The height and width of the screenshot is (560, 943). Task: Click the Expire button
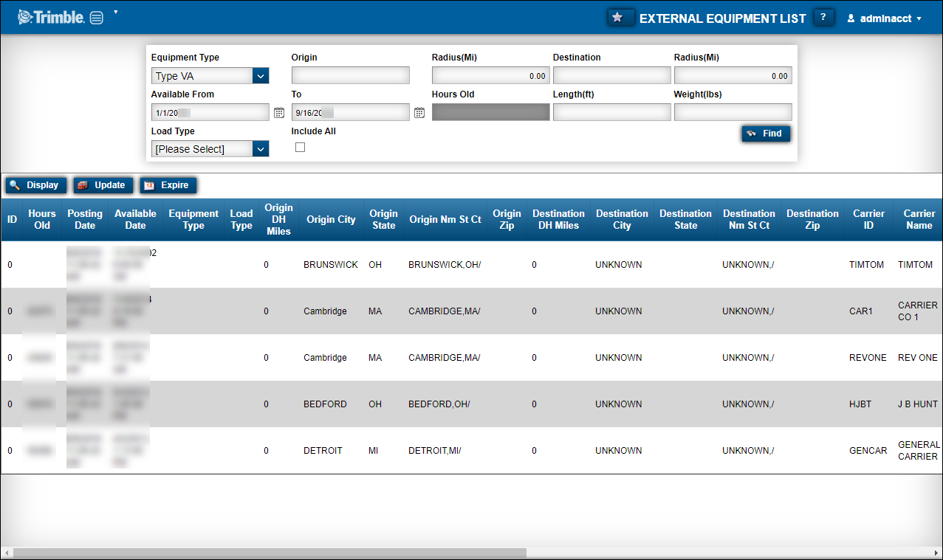tap(168, 185)
